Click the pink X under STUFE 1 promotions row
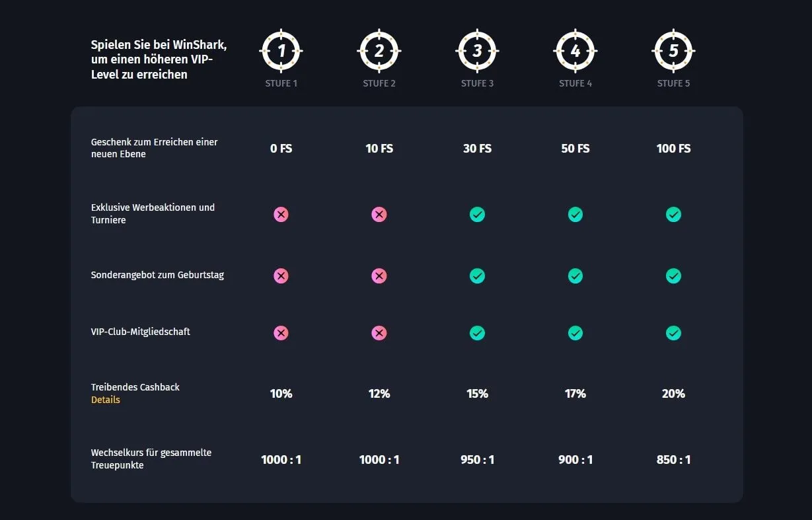 point(281,214)
